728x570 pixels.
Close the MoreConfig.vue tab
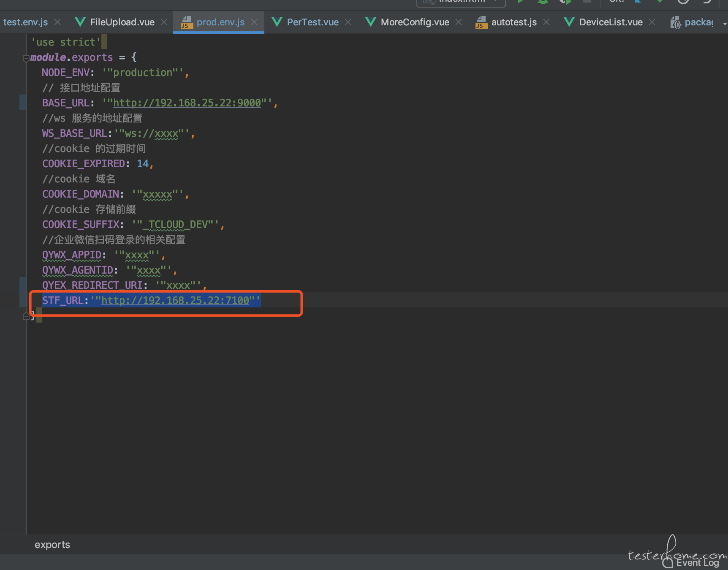[459, 22]
